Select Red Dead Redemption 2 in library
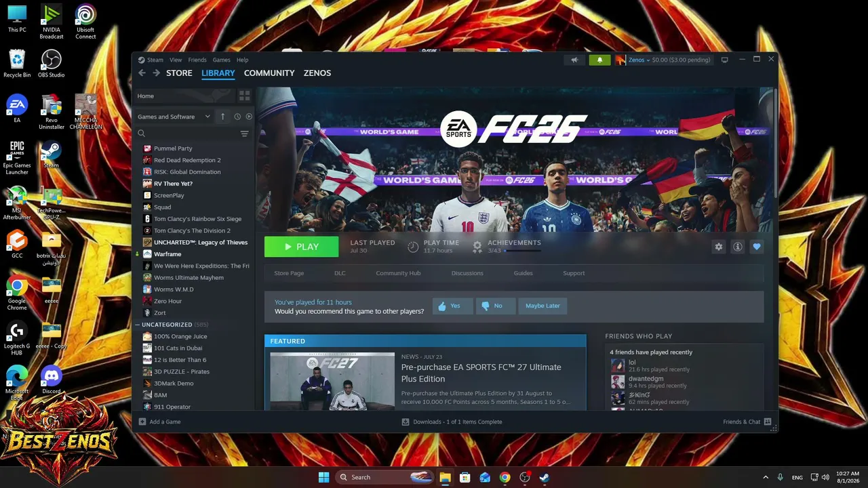 click(x=187, y=160)
